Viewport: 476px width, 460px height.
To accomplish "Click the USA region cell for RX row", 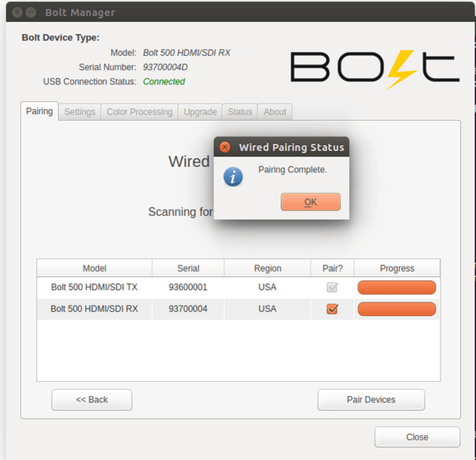I will point(268,309).
